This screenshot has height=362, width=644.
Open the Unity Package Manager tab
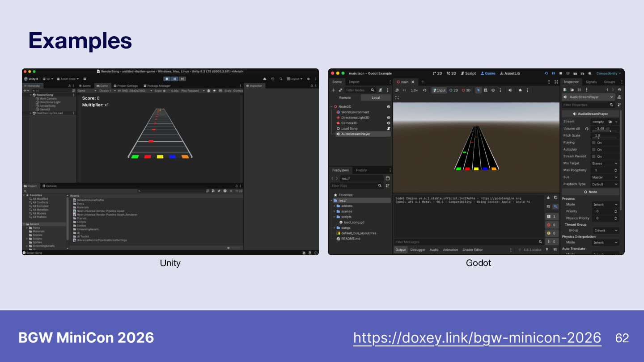[x=157, y=86]
